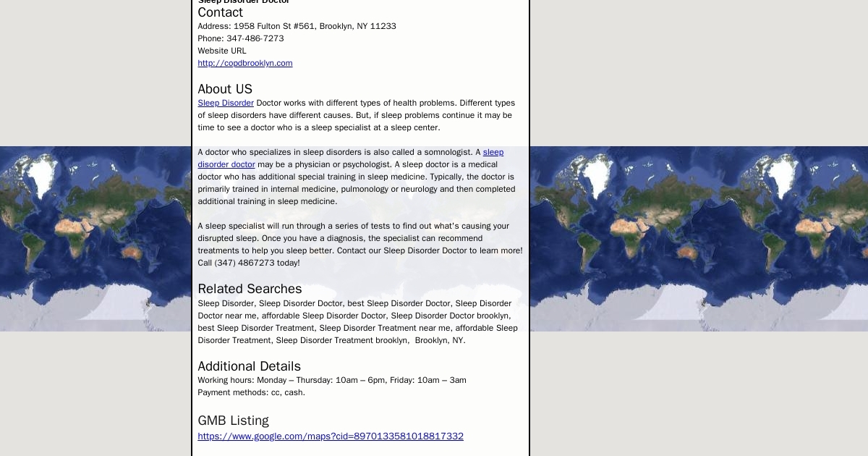Image resolution: width=868 pixels, height=456 pixels.
Task: Click the 1958 Fulton St address line
Action: (x=297, y=26)
